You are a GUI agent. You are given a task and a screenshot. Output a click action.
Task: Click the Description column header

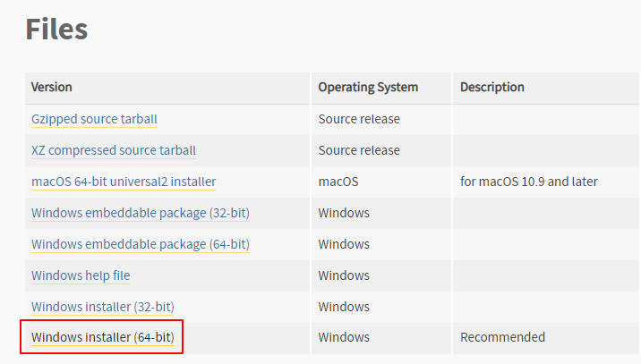(492, 87)
